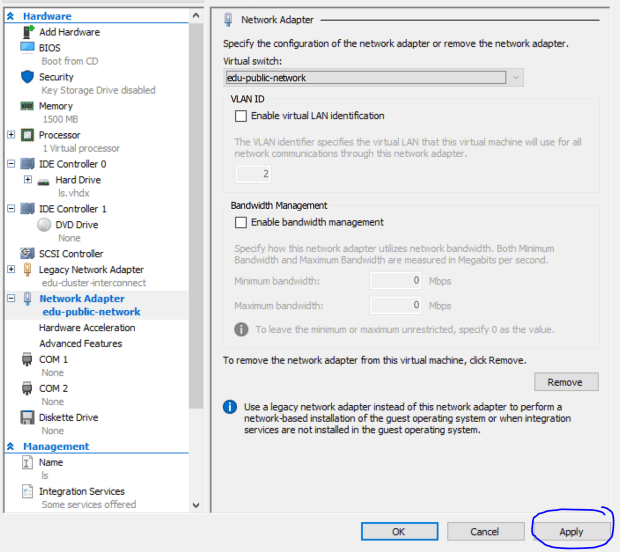Click the hardware list scrollbar down arrow
Image resolution: width=620 pixels, height=552 pixels.
click(196, 505)
